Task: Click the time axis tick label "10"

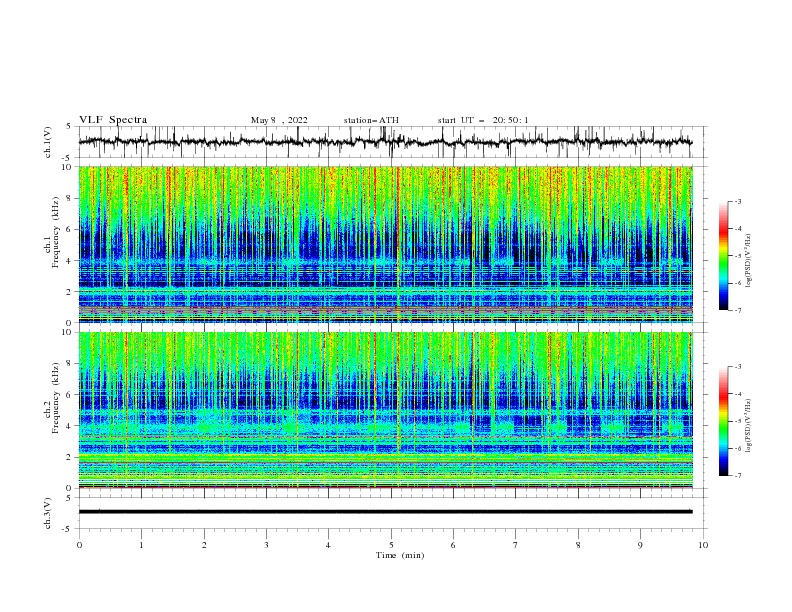Action: 703,545
